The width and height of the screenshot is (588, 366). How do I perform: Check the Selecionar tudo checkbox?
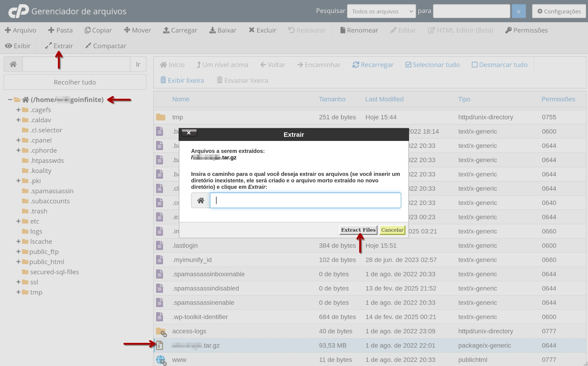[x=408, y=64]
